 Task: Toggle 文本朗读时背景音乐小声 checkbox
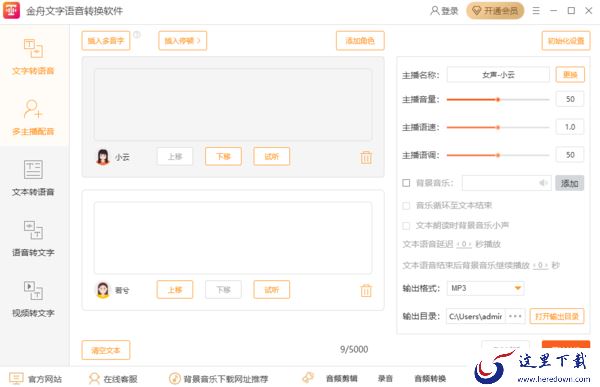tap(406, 225)
